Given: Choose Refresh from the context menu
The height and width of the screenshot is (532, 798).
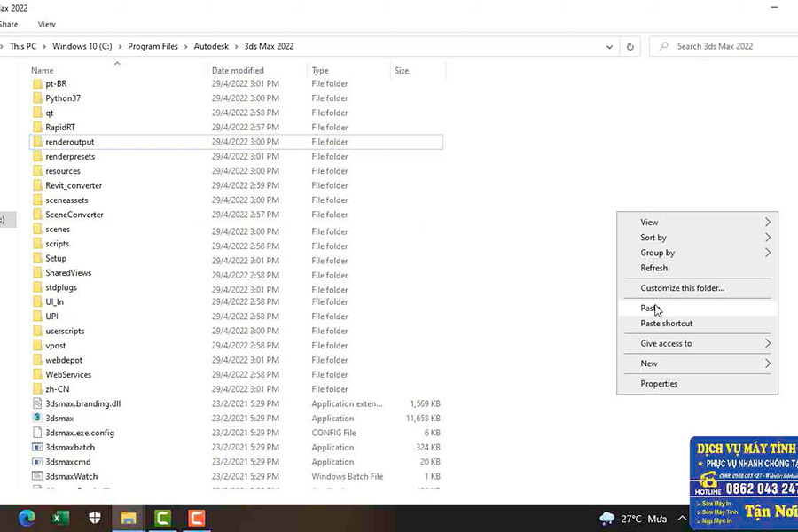Looking at the screenshot, I should [x=697, y=268].
